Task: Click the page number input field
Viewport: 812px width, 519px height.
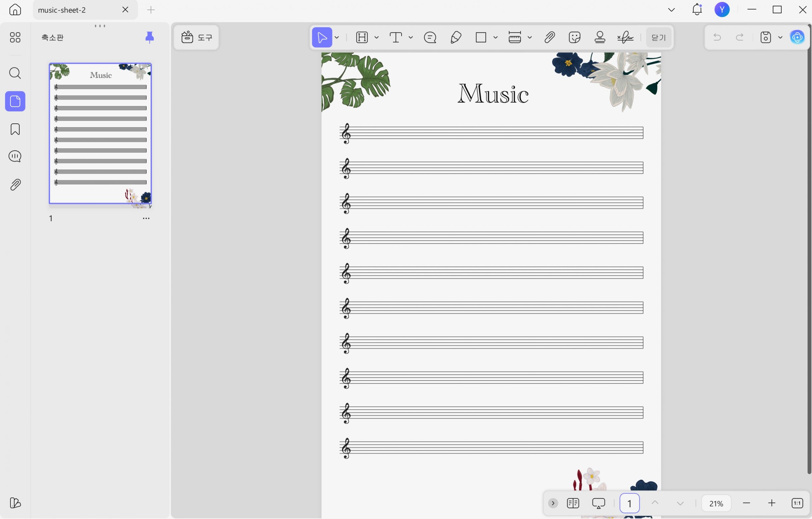Action: click(x=630, y=503)
